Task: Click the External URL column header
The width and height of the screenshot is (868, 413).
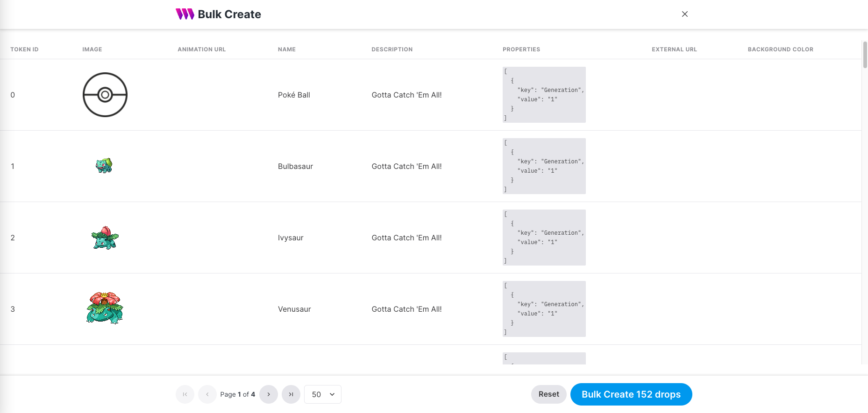Action: point(674,49)
